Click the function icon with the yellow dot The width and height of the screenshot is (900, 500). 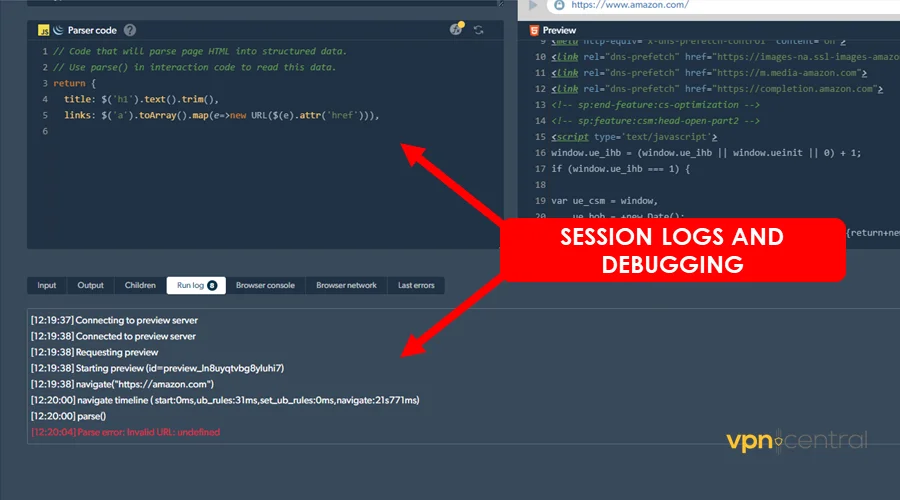456,29
